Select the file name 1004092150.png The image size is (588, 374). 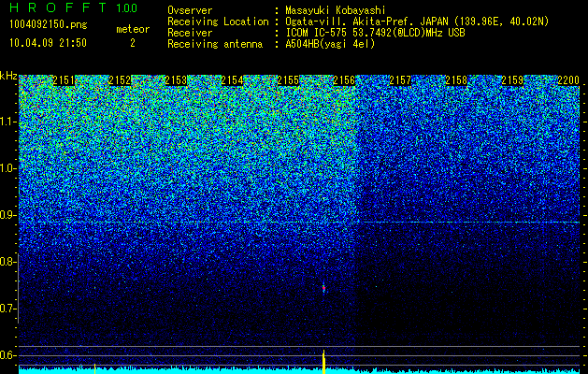tap(49, 24)
